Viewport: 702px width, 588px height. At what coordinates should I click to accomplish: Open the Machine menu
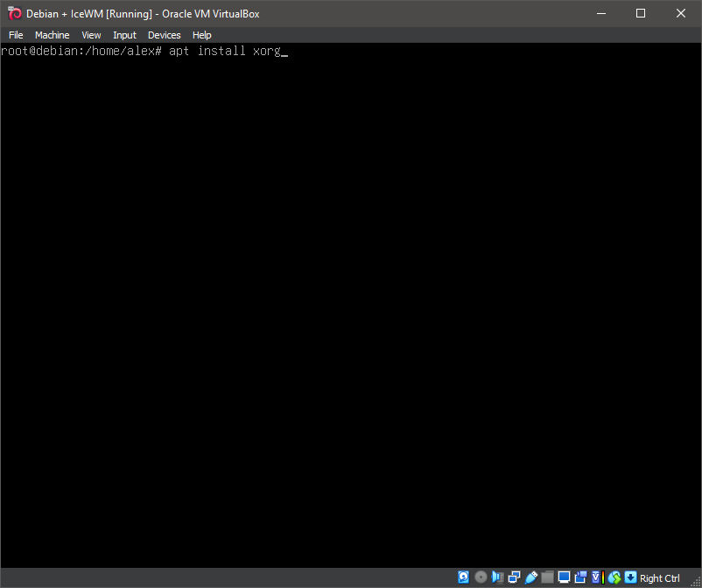(52, 35)
